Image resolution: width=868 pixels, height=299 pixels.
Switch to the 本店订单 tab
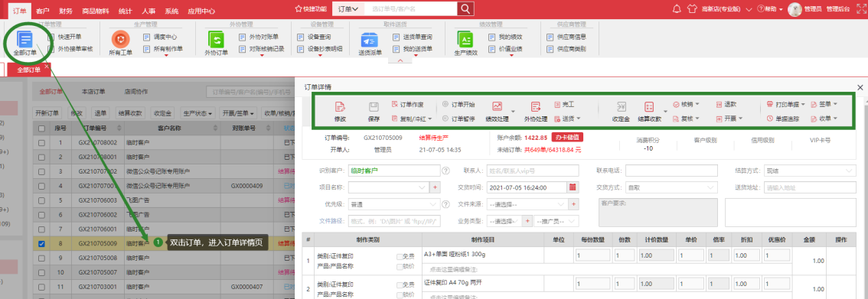coord(93,92)
